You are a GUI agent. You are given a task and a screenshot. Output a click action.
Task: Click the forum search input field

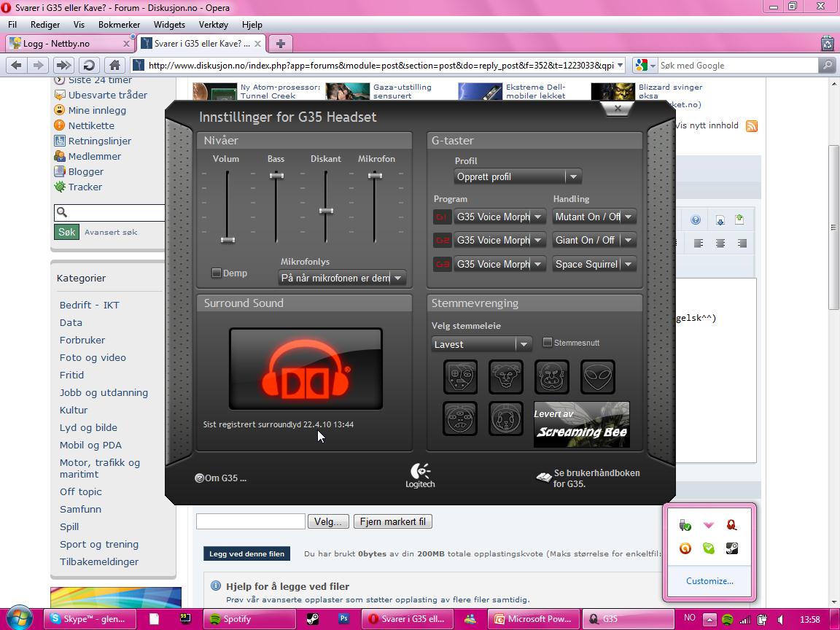coord(109,213)
